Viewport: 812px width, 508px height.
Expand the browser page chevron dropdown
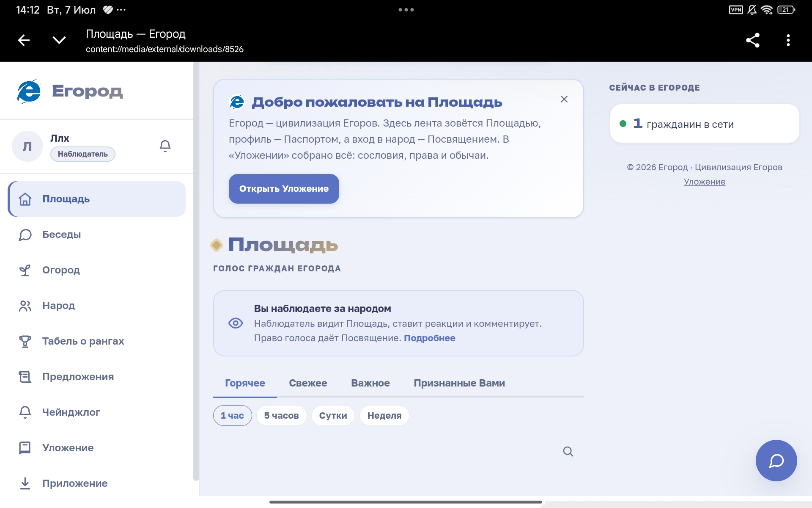(x=59, y=40)
